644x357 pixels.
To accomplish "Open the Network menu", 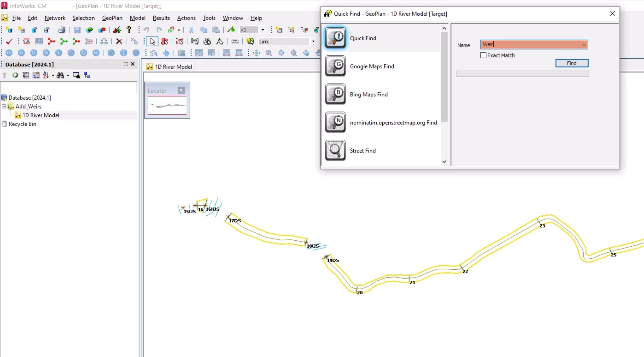I will [x=55, y=18].
